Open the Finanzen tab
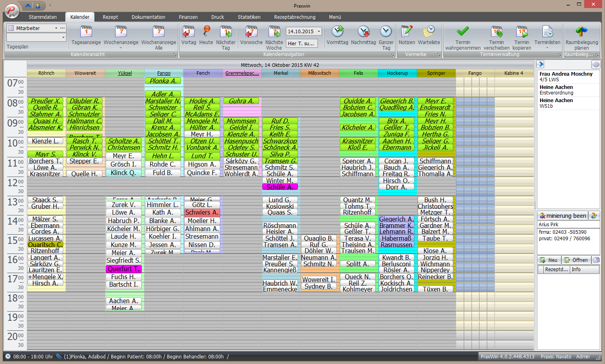 pos(188,17)
